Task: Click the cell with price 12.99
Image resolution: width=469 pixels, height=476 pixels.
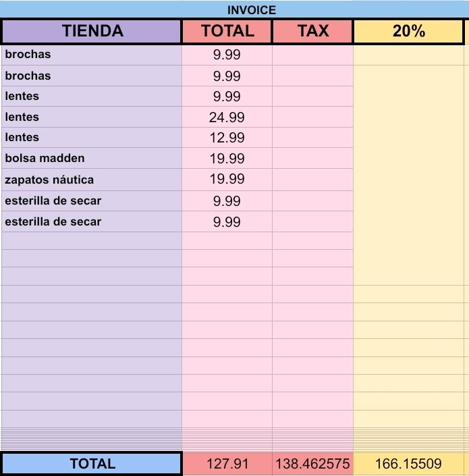Action: [x=227, y=138]
